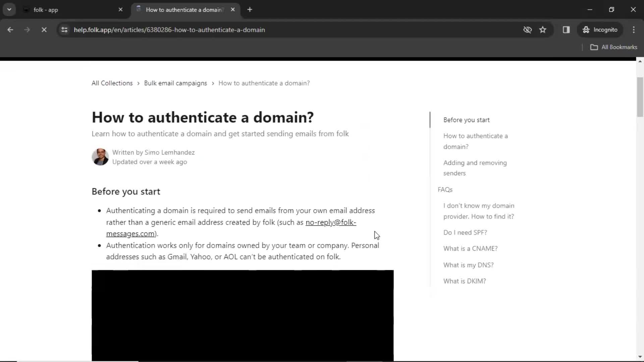This screenshot has height=362, width=644.
Task: Click the third-party cookies blocked eye icon
Action: (x=527, y=30)
